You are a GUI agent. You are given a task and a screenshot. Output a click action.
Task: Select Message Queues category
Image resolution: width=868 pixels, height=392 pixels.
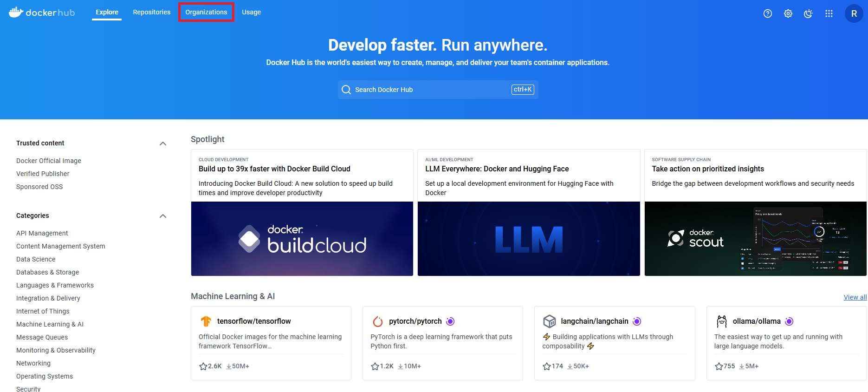(42, 337)
